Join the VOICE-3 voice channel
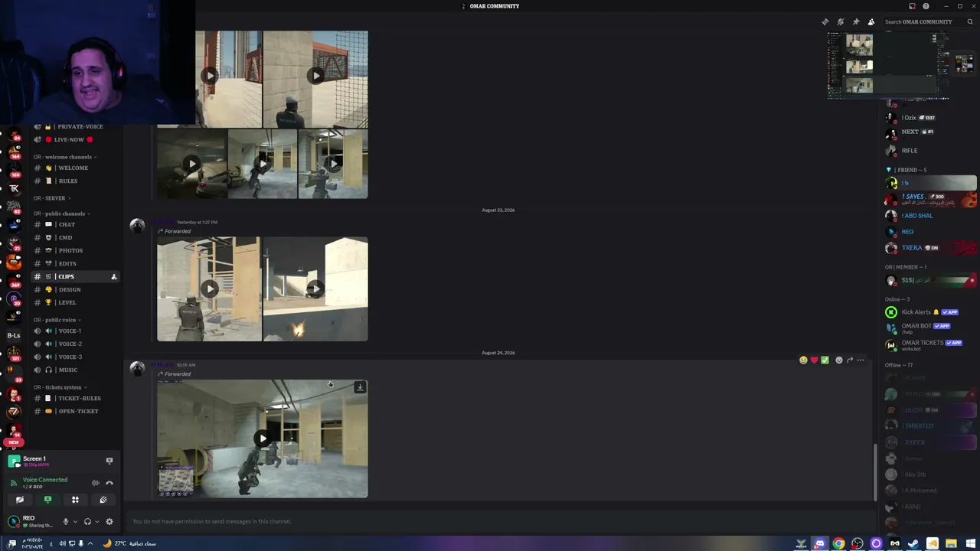This screenshot has height=551, width=980. [x=75, y=357]
